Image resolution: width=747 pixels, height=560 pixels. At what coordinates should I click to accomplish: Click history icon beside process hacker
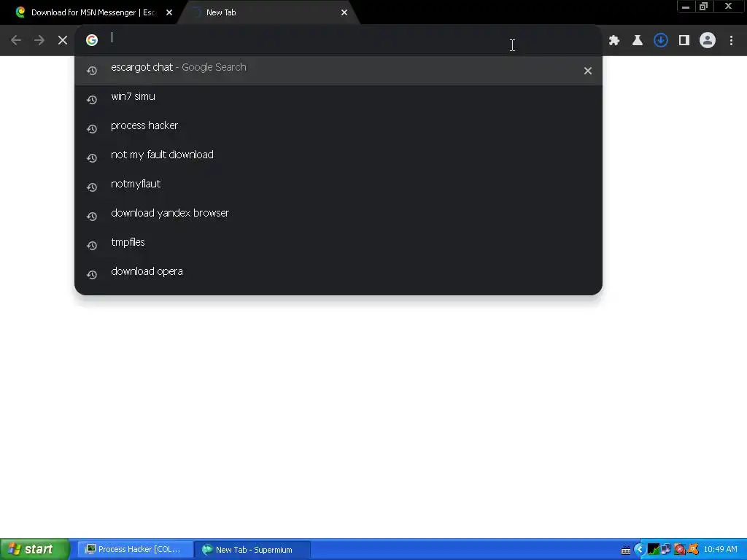(x=92, y=129)
